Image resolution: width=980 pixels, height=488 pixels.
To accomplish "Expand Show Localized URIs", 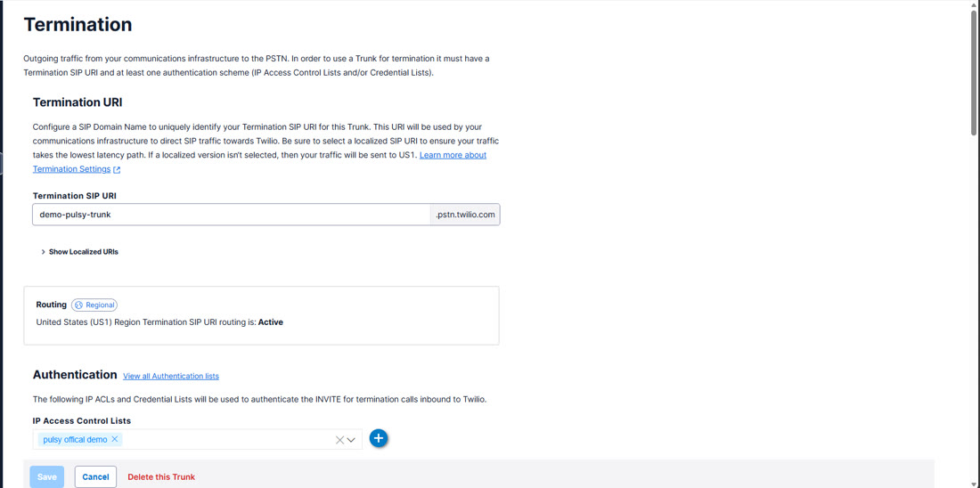I will click(x=79, y=252).
